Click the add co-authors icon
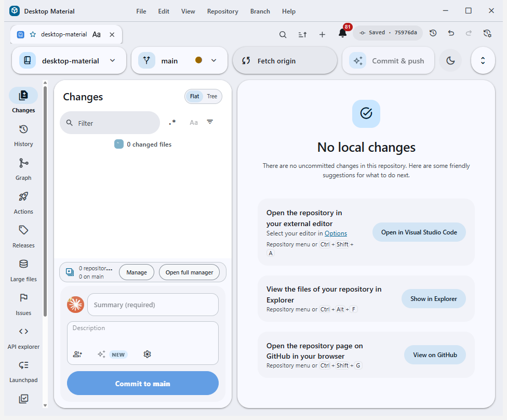 point(77,355)
